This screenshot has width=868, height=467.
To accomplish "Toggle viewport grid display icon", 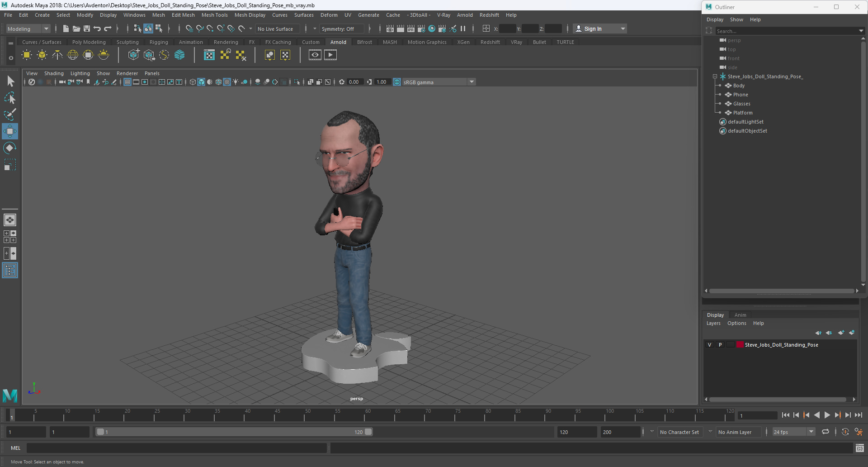I will tap(127, 82).
